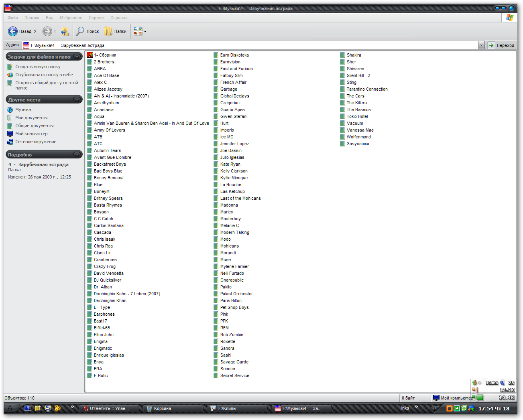The image size is (523, 420).
Task: Open the Сервис menu
Action: click(96, 18)
